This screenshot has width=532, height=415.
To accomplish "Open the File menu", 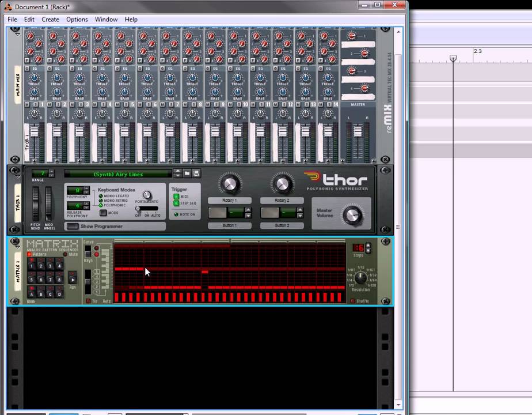I will click(x=12, y=20).
